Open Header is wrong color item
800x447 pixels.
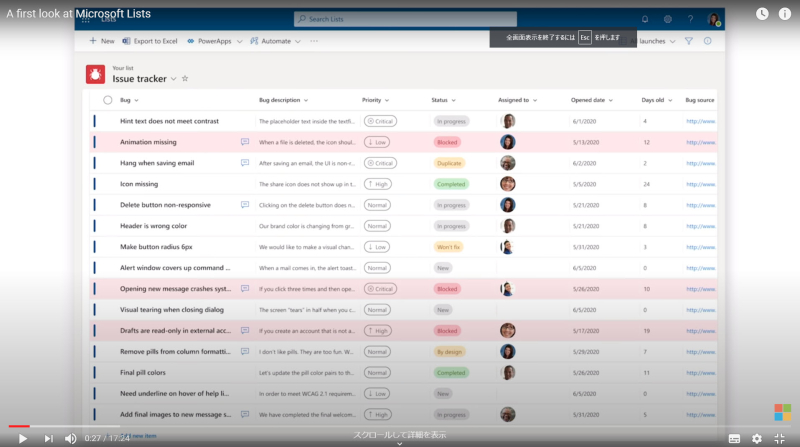pyautogui.click(x=153, y=226)
